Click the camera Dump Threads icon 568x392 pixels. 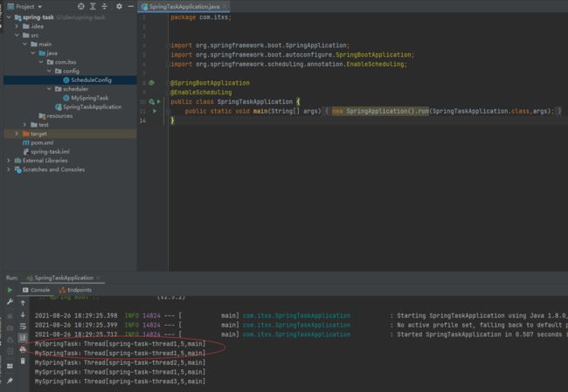click(10, 328)
